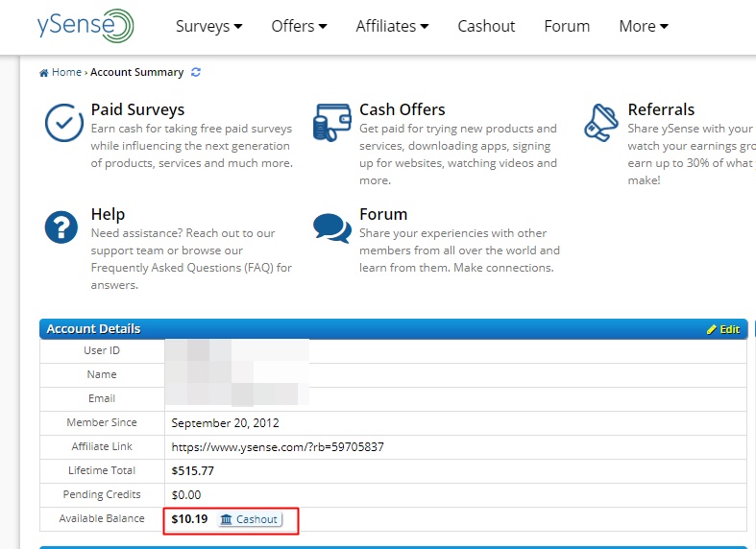Viewport: 756px width, 549px height.
Task: Click the Forum speech bubbles icon
Action: tap(332, 227)
